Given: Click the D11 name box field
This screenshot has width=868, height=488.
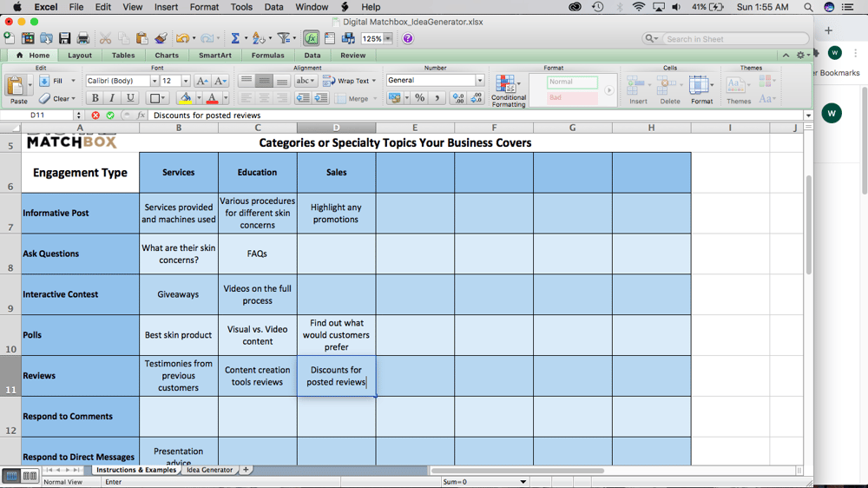Looking at the screenshot, I should 37,115.
